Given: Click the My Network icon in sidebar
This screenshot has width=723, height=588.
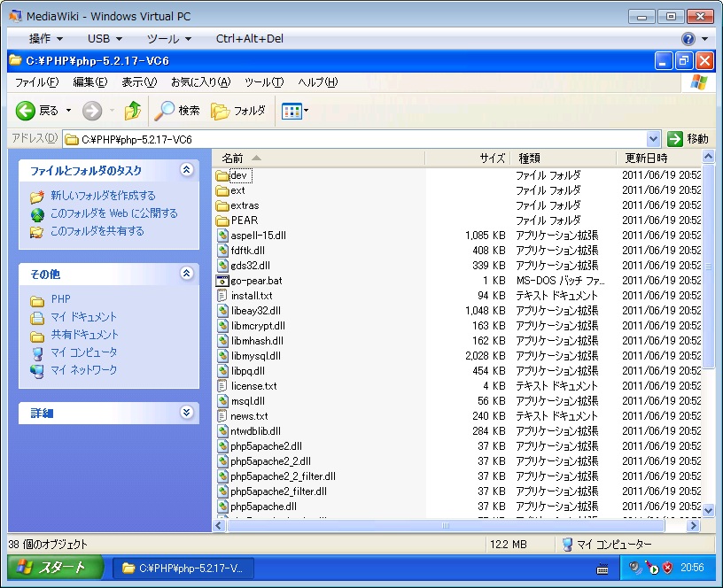Looking at the screenshot, I should point(37,370).
